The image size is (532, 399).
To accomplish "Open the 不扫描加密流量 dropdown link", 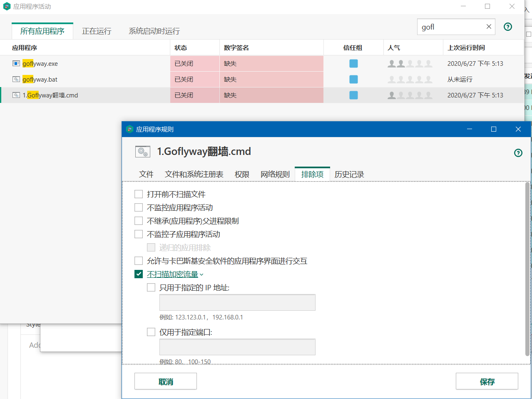I will (175, 274).
